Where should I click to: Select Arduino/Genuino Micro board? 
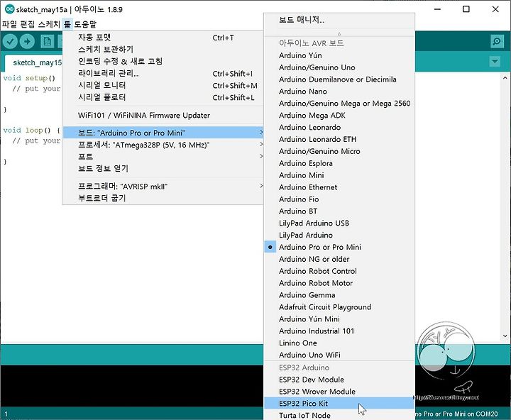pos(339,151)
